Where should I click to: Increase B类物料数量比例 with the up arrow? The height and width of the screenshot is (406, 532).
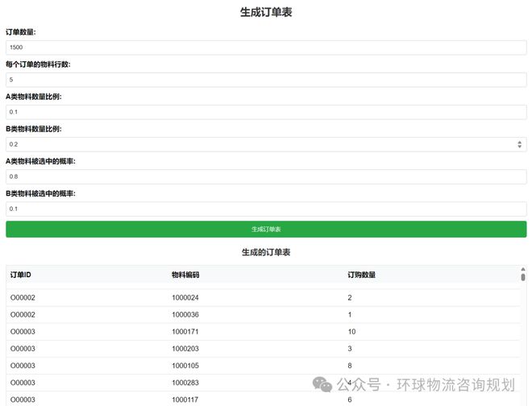tap(518, 142)
